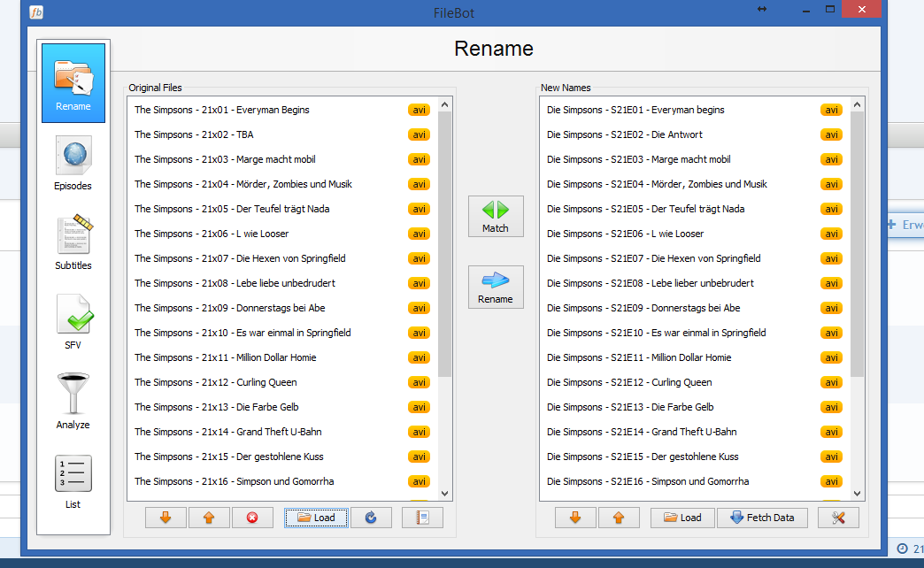Remove selected original file with red X
Screen dimensions: 924x568
(252, 518)
